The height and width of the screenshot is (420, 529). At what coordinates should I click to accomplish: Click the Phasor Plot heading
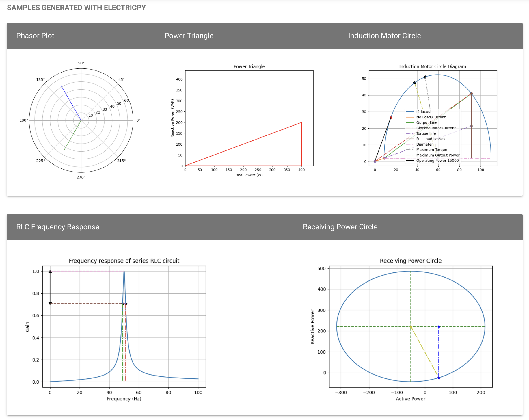point(35,36)
